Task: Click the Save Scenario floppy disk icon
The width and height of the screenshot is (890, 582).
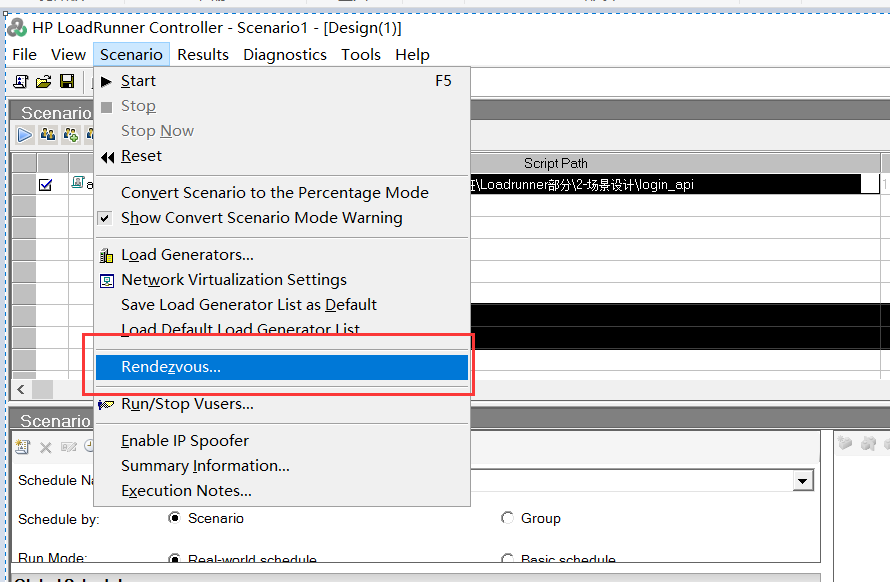Action: coord(67,81)
